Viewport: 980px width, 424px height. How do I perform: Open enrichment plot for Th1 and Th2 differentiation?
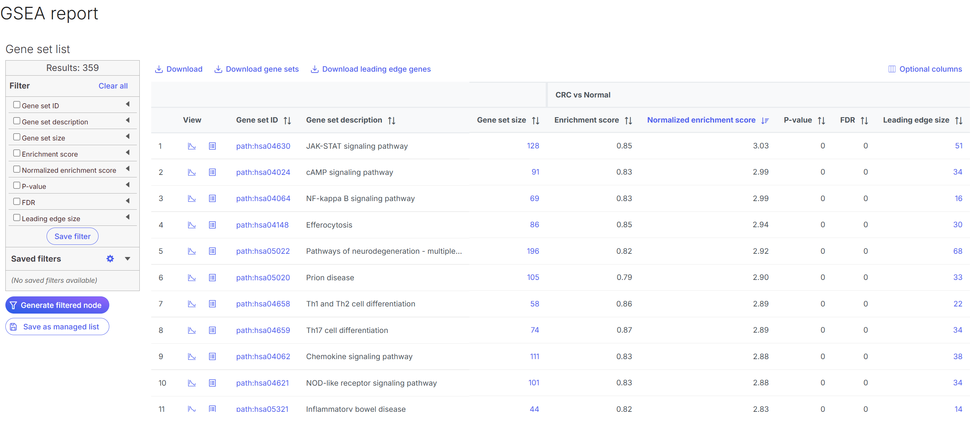(x=192, y=304)
